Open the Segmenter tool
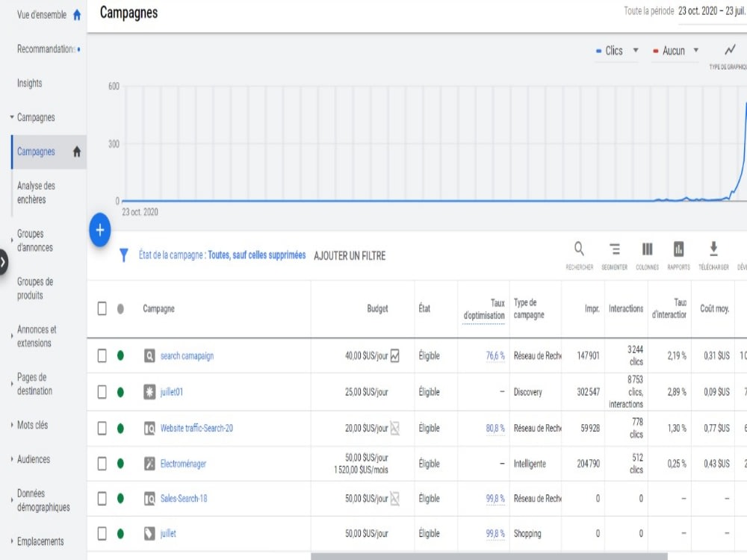 click(615, 255)
